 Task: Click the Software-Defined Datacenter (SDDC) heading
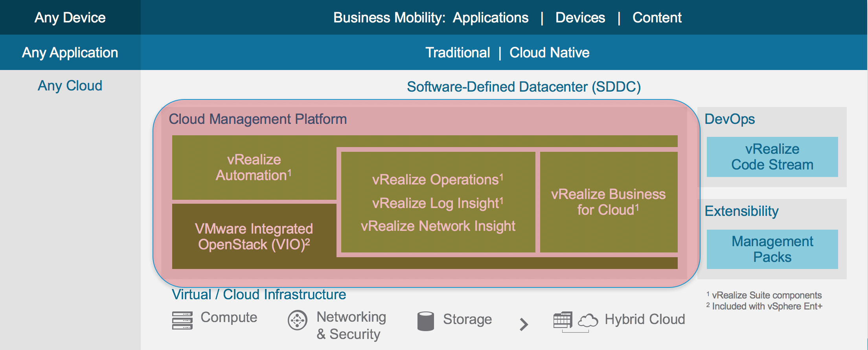pos(524,87)
